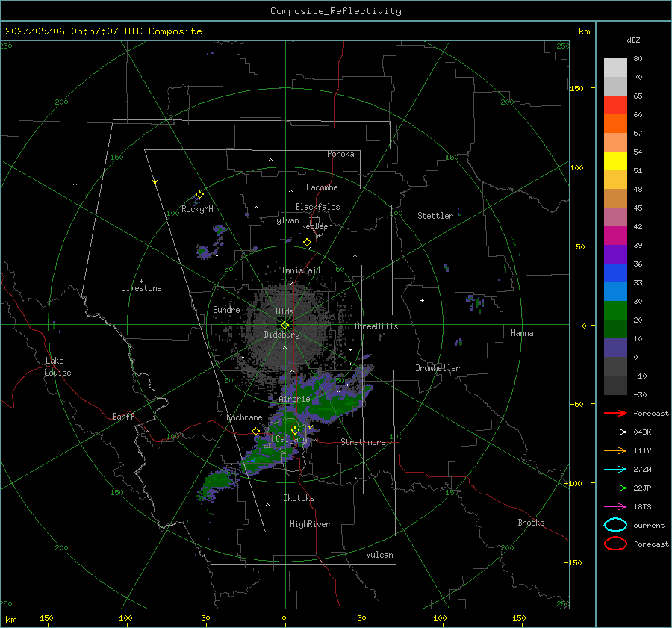This screenshot has height=628, width=672.
Task: Click the Cochrane town label
Action: tap(244, 417)
